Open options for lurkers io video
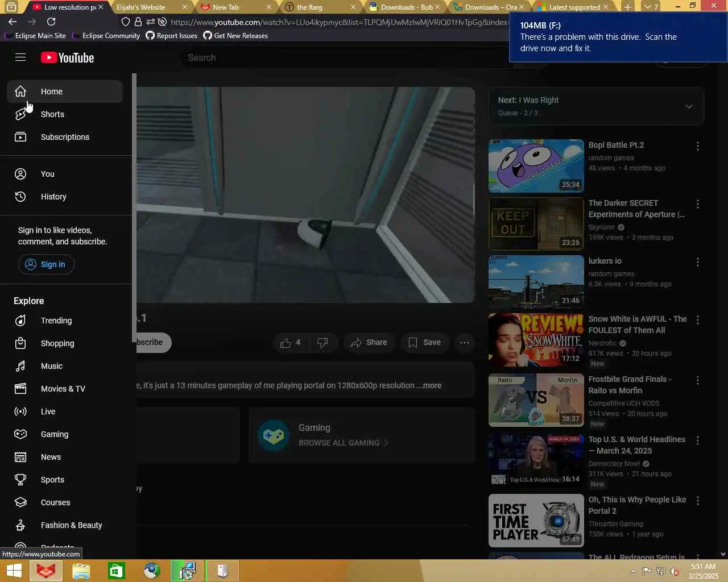The height and width of the screenshot is (582, 728). [x=698, y=262]
